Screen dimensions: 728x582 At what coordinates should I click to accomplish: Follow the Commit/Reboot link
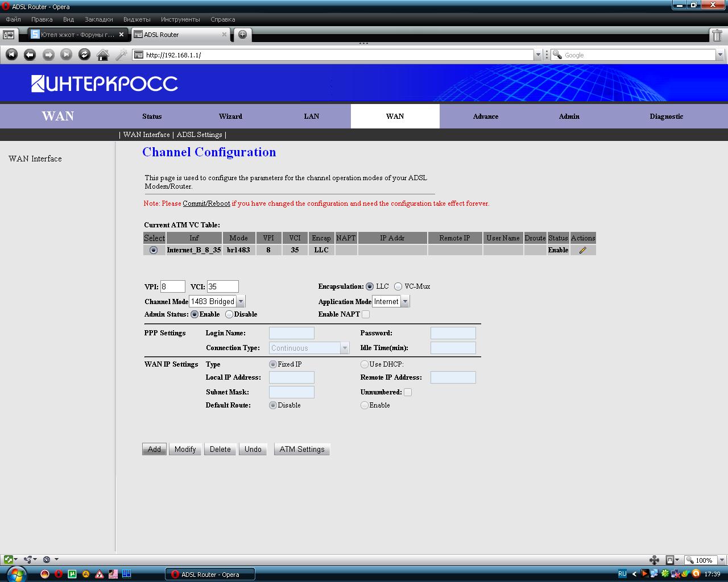(x=206, y=203)
